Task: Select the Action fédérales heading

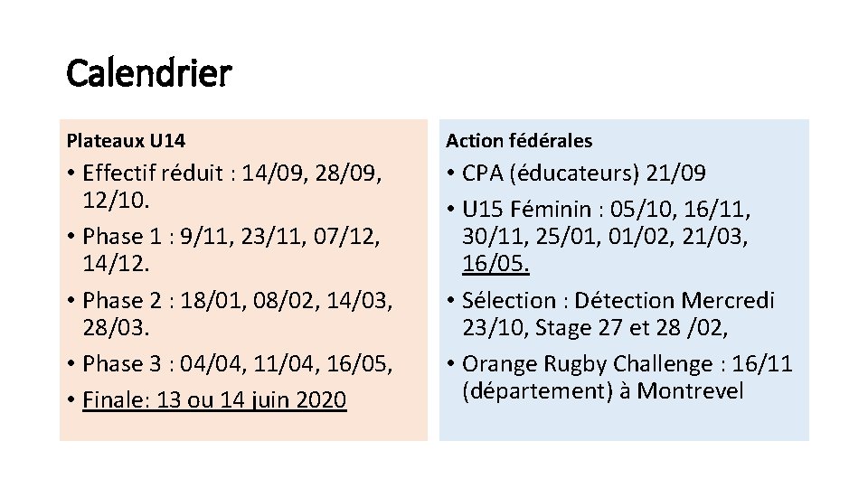Action: pos(519,141)
